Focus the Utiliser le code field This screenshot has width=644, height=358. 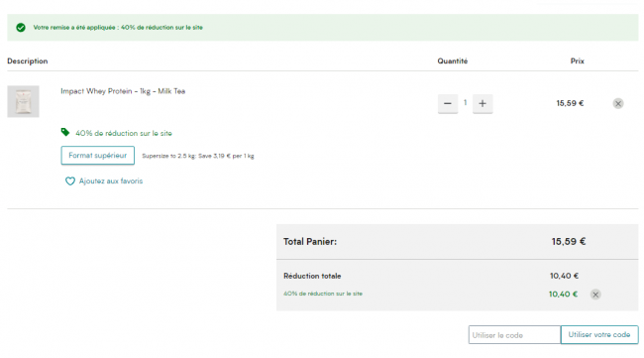(x=514, y=334)
